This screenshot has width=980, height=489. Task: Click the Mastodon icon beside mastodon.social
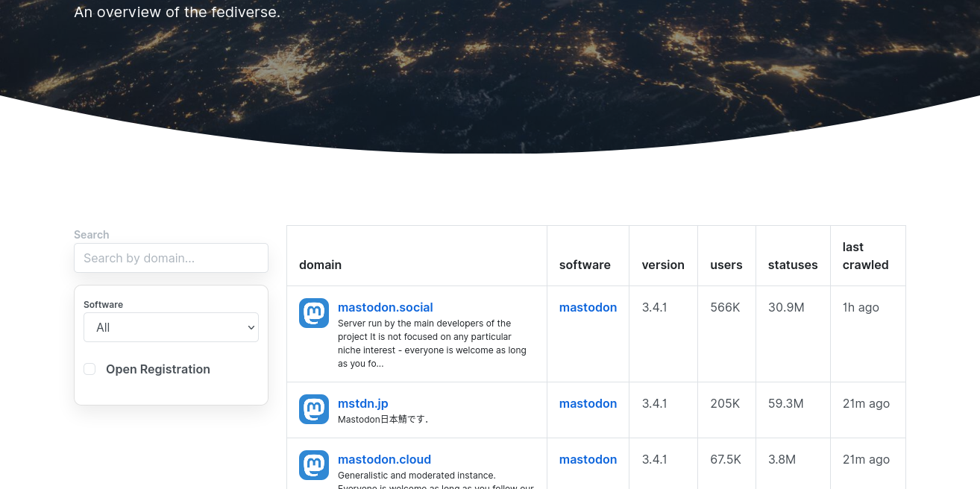coord(314,313)
